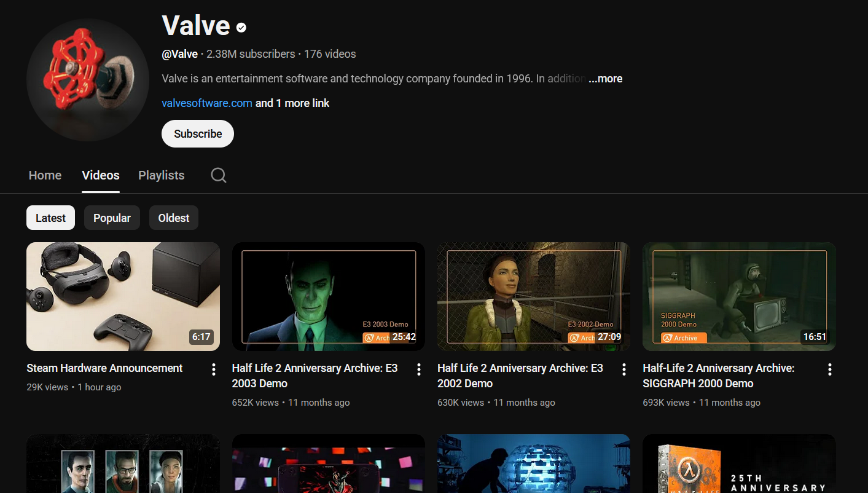Open the Half-Life 2 SIGGRAPH 2000 Demo title
This screenshot has height=493, width=868.
(718, 376)
